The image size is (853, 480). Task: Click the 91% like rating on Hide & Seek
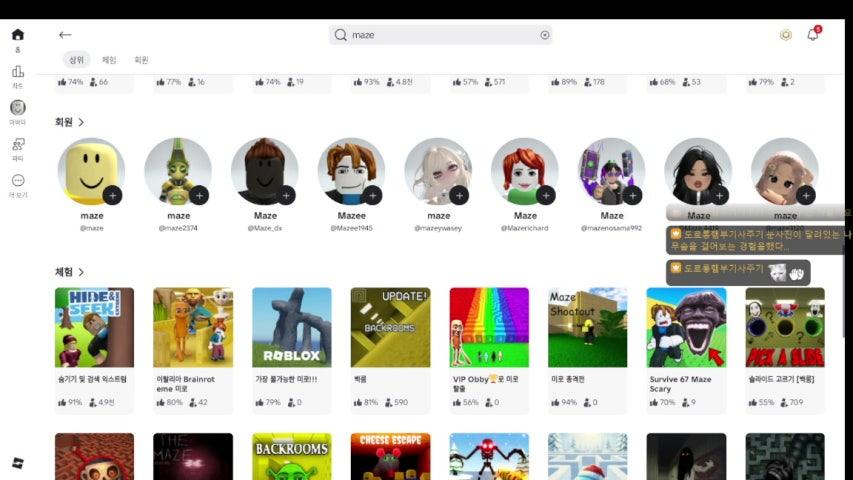(70, 402)
